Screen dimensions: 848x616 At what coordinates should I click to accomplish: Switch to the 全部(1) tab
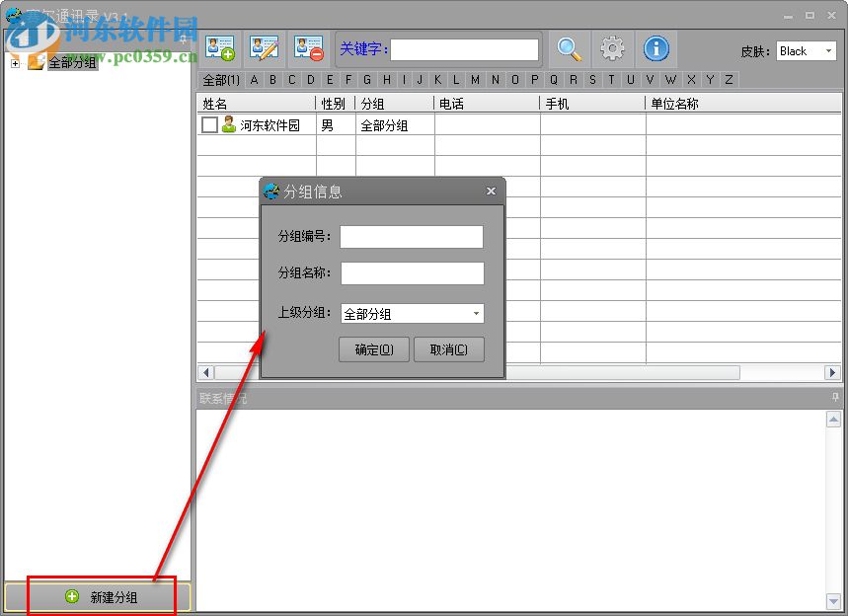[x=219, y=80]
